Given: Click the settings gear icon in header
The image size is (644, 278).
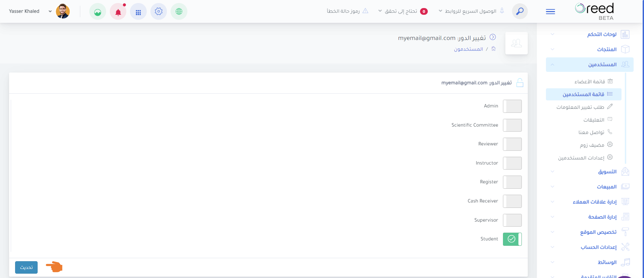Looking at the screenshot, I should pos(158,11).
